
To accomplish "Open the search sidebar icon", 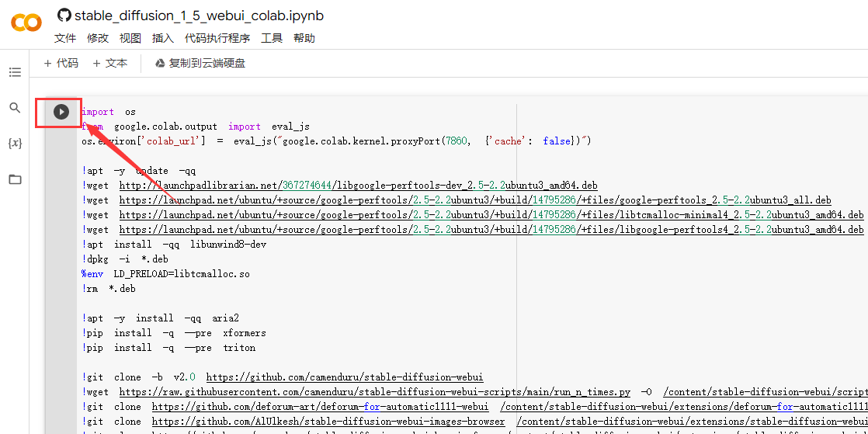I will (15, 107).
